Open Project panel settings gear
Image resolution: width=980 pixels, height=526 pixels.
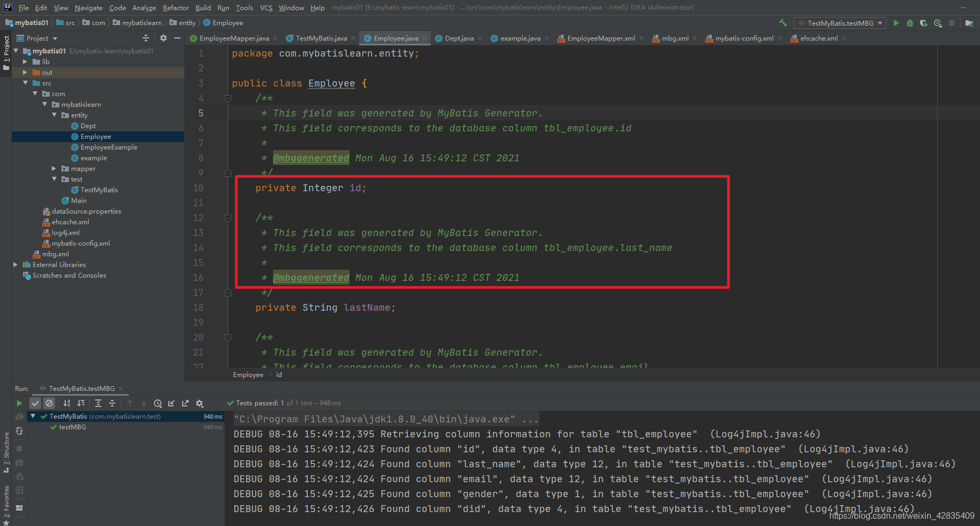[x=164, y=38]
